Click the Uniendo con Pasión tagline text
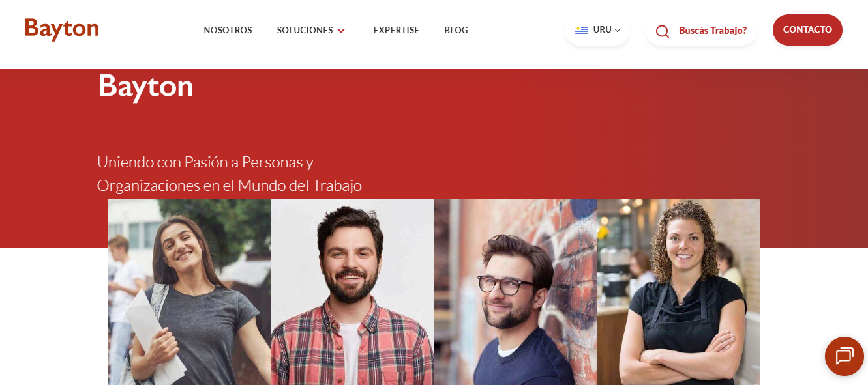Screen dimensions: 868x385 tap(229, 173)
